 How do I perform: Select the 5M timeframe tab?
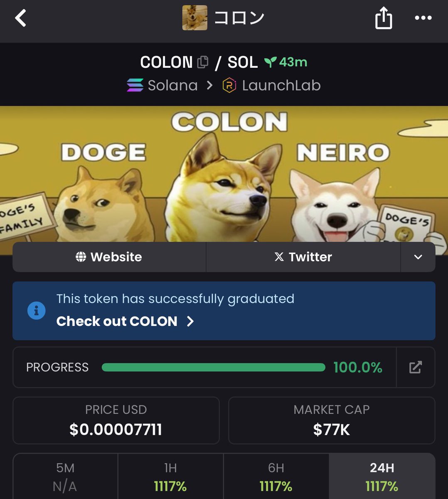pyautogui.click(x=65, y=477)
